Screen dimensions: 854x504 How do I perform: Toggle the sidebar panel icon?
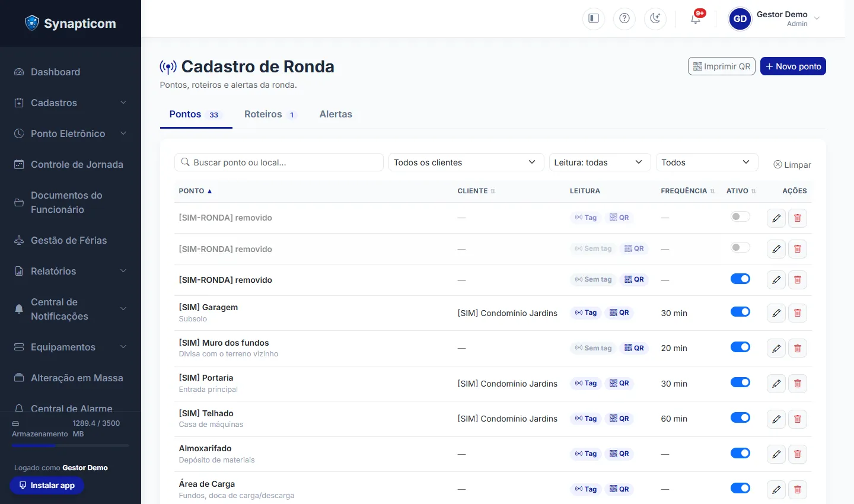(x=594, y=18)
